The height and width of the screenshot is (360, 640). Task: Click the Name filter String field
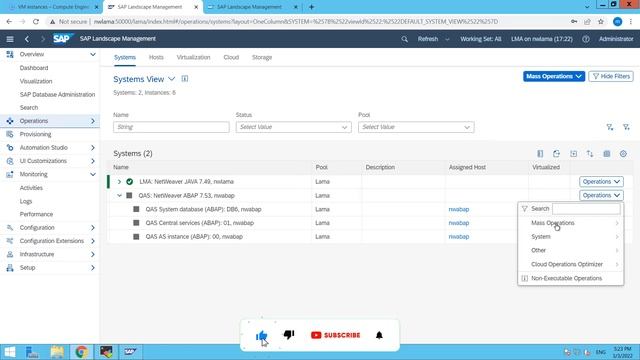pos(171,127)
